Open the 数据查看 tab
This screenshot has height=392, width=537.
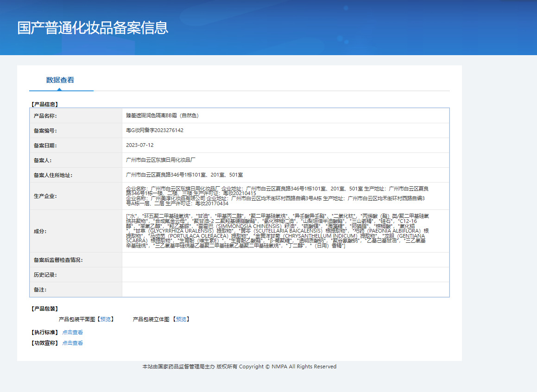click(x=60, y=80)
